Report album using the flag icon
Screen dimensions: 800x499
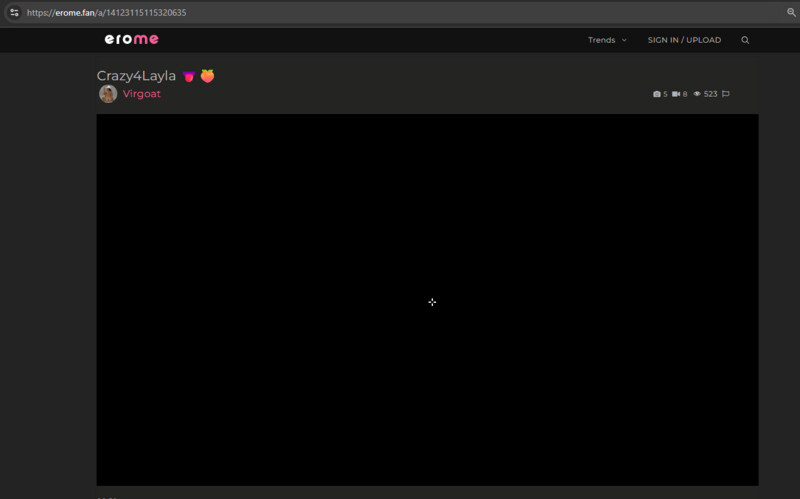click(726, 94)
